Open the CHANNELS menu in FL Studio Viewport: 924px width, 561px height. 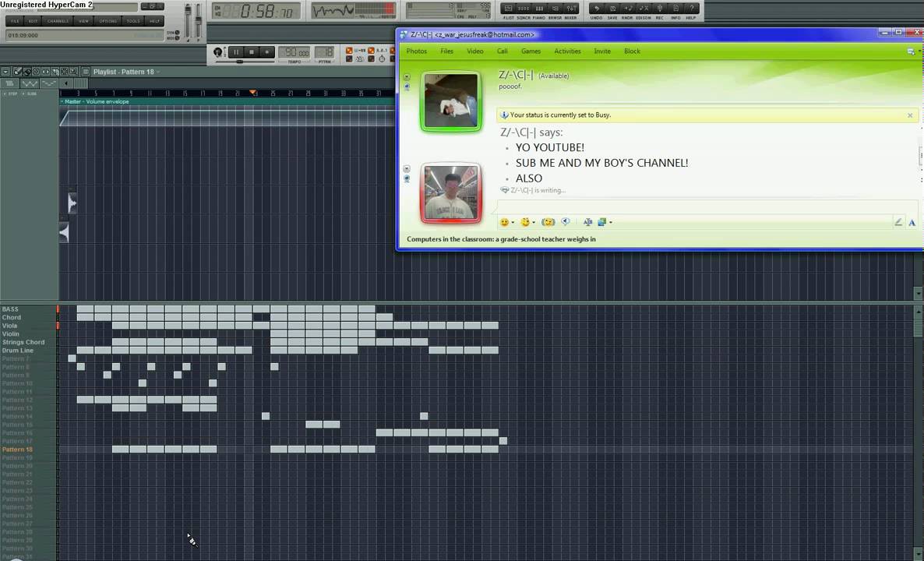[58, 20]
